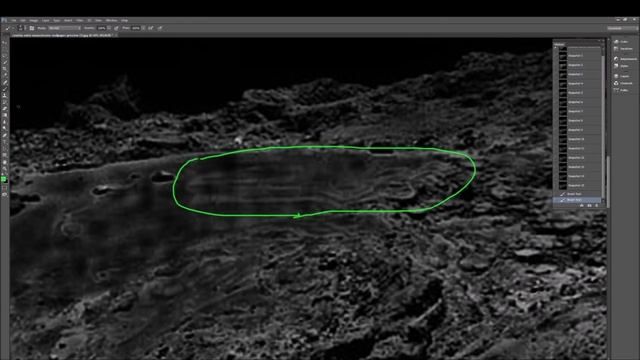Open the Help menu
Image resolution: width=640 pixels, height=360 pixels.
pyautogui.click(x=124, y=20)
